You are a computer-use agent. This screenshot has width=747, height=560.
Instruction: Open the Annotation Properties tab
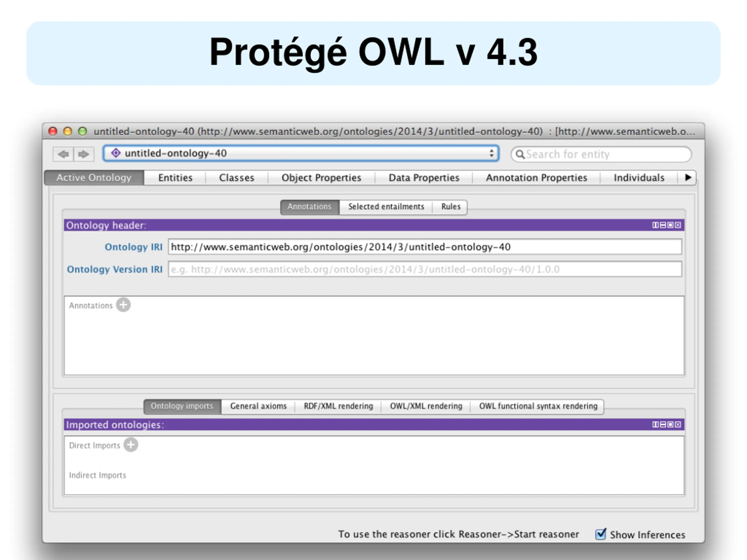coord(537,178)
